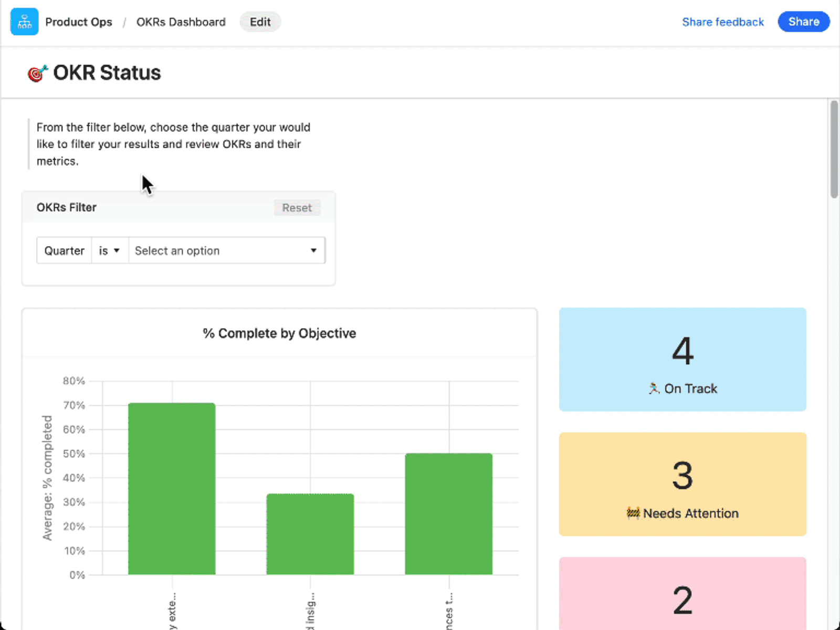Reset the OKRs Filter

297,208
